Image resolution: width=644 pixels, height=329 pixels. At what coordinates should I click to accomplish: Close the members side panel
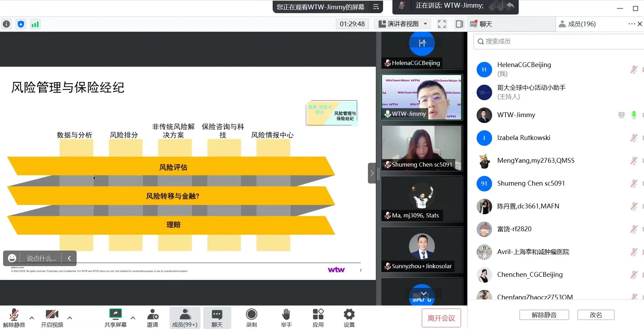pyautogui.click(x=640, y=24)
